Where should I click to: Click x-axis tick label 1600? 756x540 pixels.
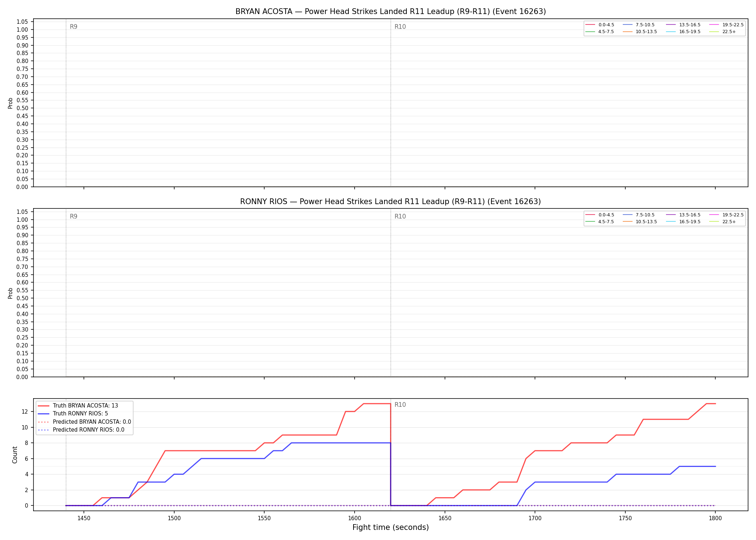(355, 518)
